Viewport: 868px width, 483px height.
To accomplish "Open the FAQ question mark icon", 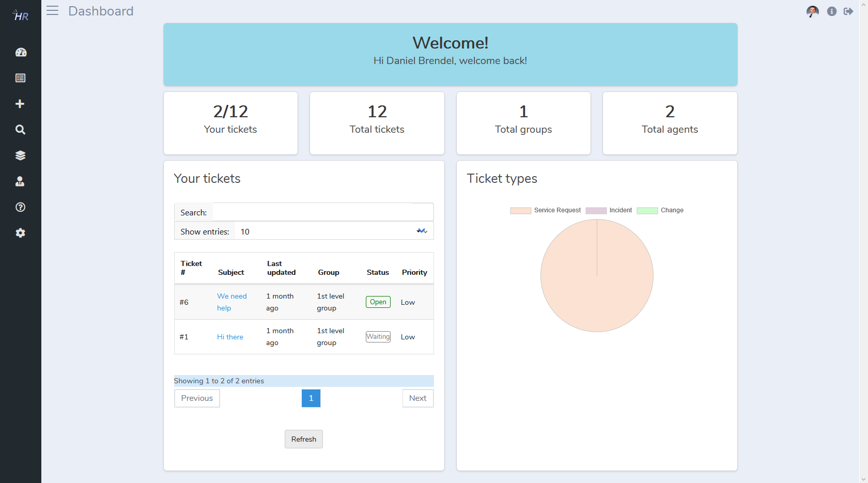I will click(21, 207).
